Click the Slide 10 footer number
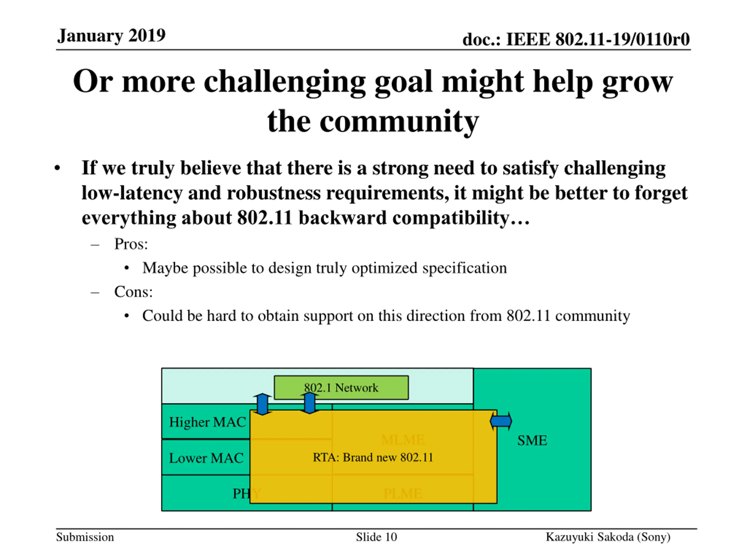This screenshot has height=560, width=747. 376,537
